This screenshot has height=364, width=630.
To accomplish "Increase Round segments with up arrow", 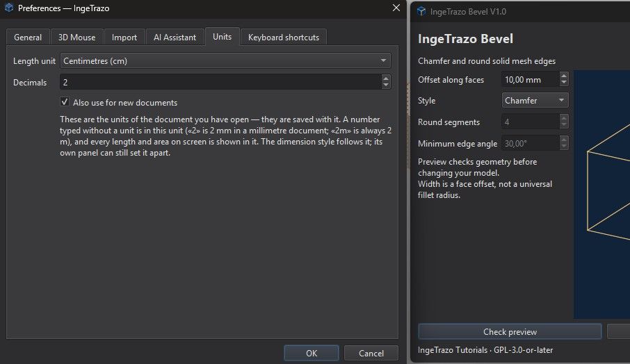I will point(564,118).
